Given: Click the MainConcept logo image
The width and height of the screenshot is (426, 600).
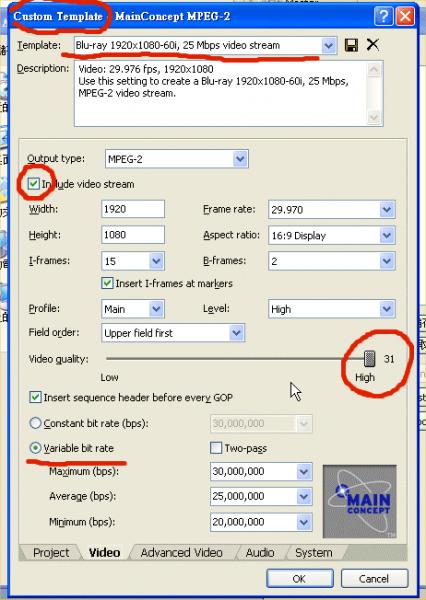Looking at the screenshot, I should click(360, 501).
